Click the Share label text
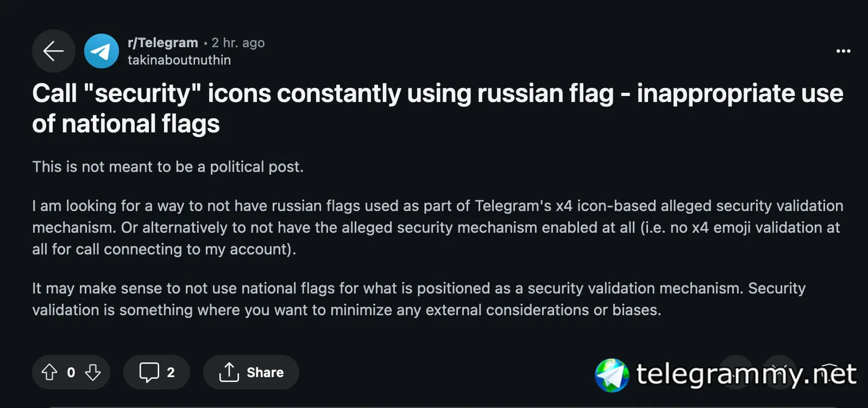Screen dimensions: 868x408 (x=265, y=372)
